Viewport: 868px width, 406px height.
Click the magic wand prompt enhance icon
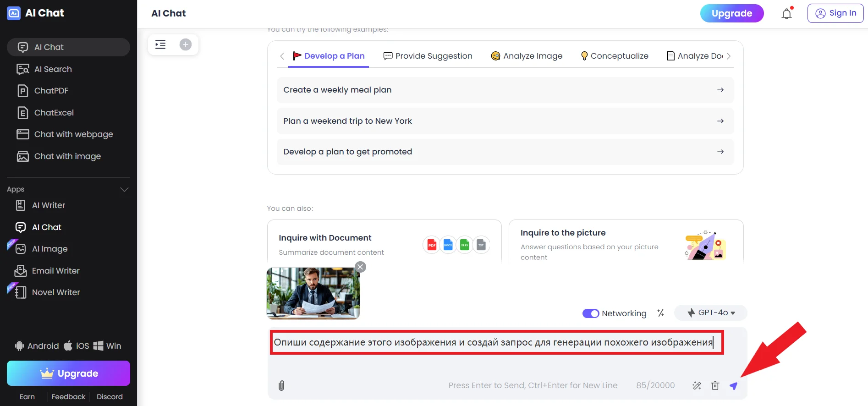tap(697, 386)
